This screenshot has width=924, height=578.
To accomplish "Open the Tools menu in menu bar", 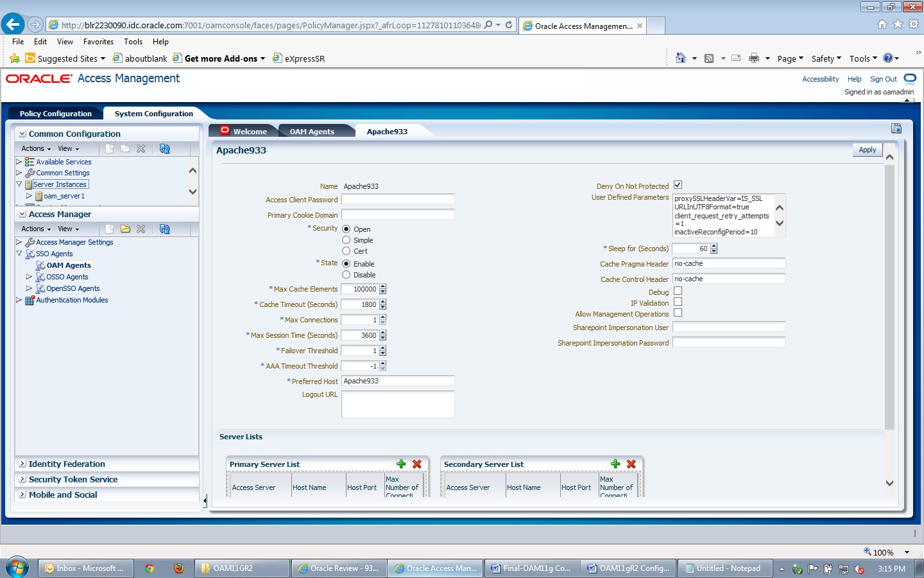I will 133,42.
